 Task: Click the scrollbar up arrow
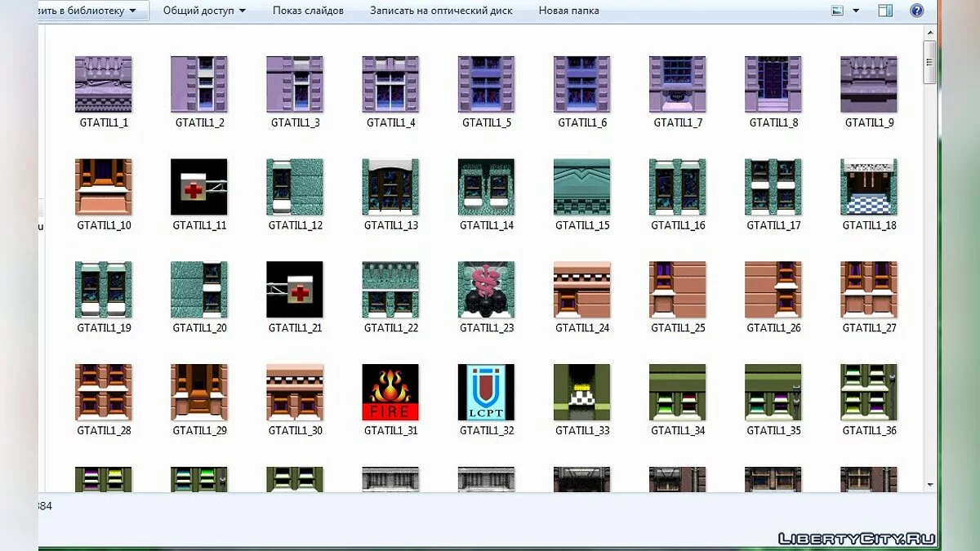[x=929, y=33]
